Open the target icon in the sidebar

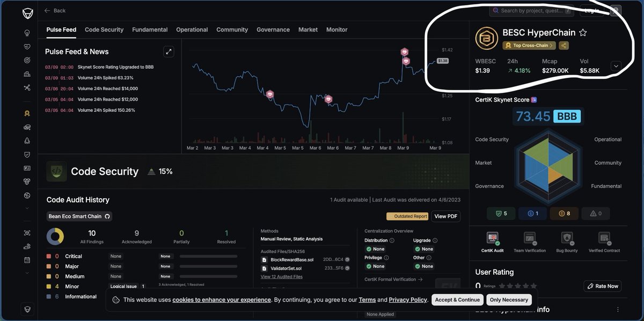(x=27, y=60)
